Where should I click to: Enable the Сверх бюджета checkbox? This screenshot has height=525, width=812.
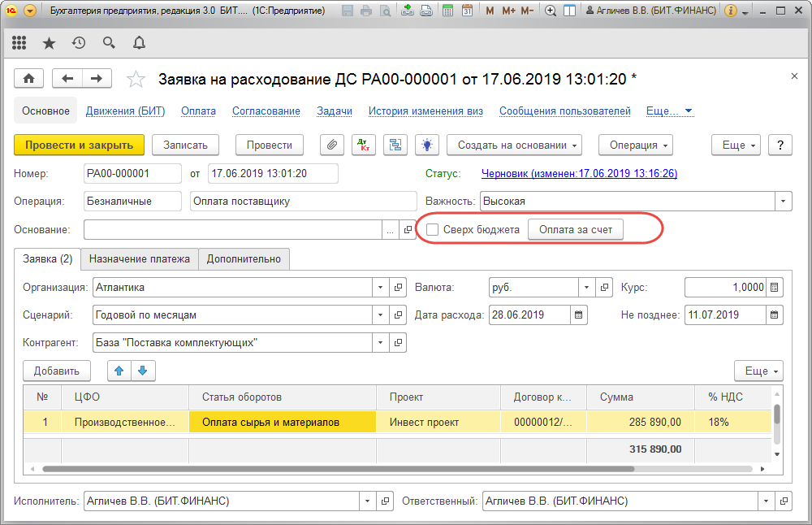pos(433,230)
